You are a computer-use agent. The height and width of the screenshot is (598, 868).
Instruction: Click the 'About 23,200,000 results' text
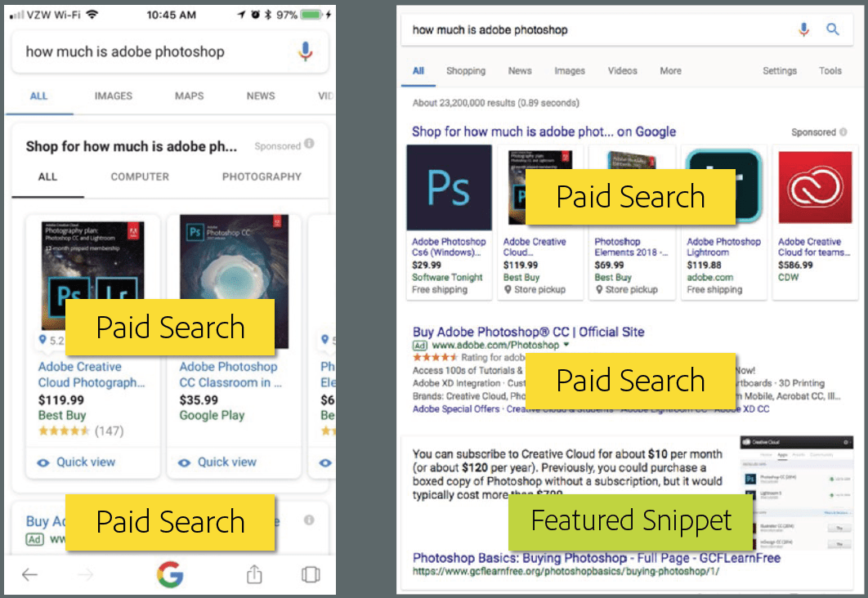coord(496,103)
